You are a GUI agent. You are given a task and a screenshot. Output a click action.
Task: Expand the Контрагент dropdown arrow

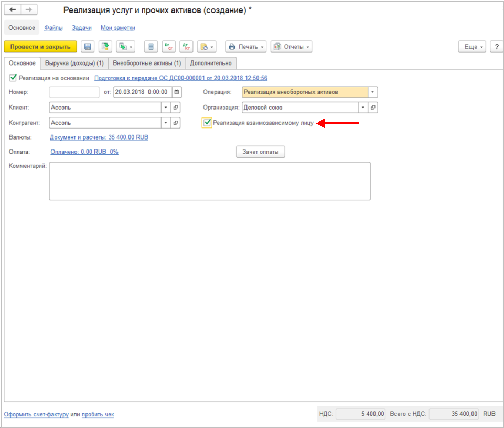pyautogui.click(x=166, y=123)
